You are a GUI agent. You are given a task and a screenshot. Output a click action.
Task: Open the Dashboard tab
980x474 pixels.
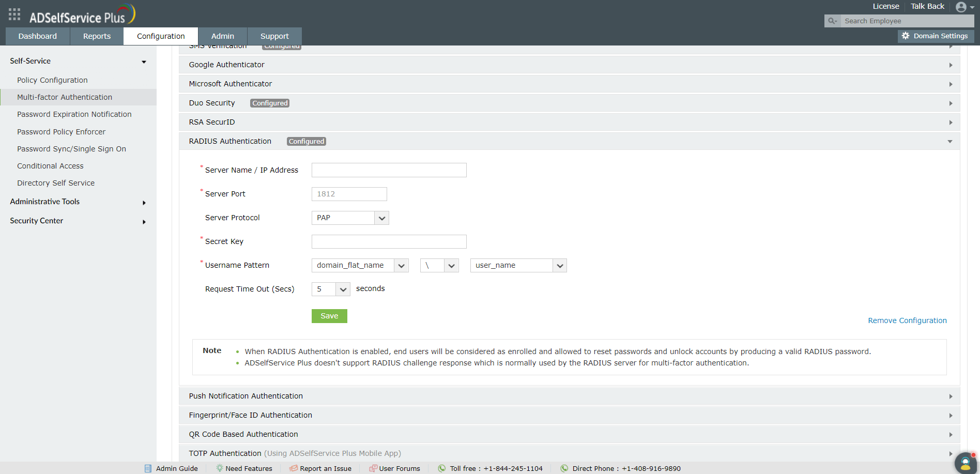click(x=38, y=36)
